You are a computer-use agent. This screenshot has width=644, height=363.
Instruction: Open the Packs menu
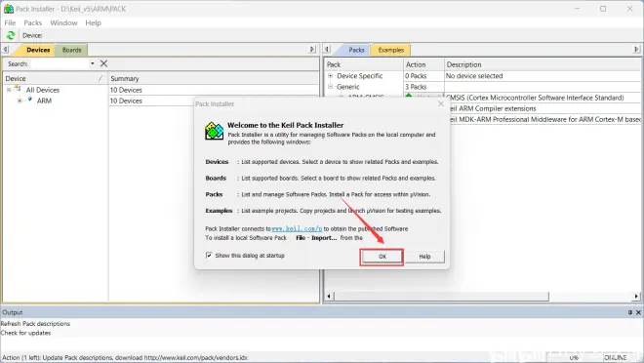pos(33,23)
